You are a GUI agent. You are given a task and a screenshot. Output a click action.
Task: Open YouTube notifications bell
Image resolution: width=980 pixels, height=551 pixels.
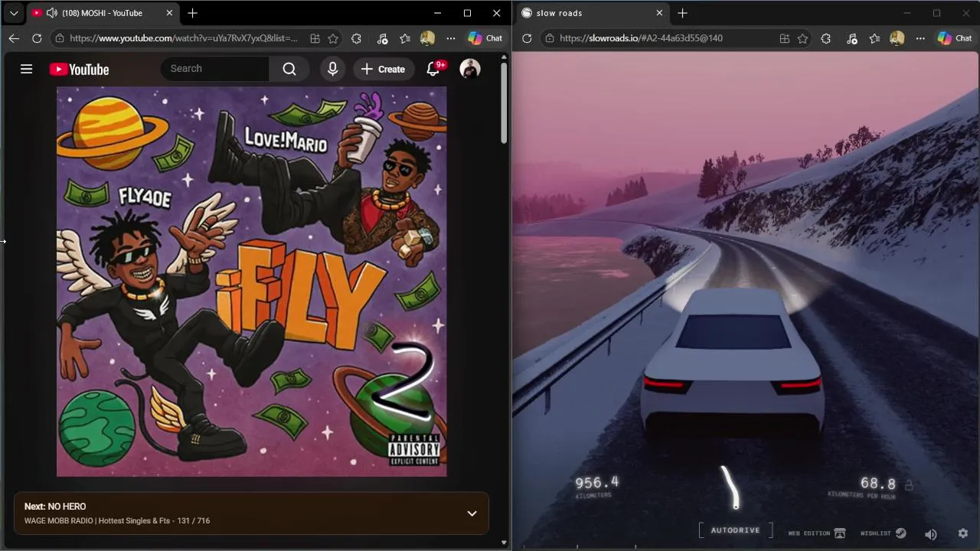433,69
